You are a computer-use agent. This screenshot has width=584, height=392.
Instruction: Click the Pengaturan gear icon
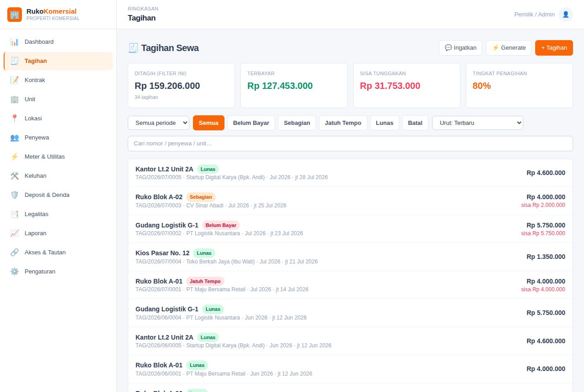(15, 272)
